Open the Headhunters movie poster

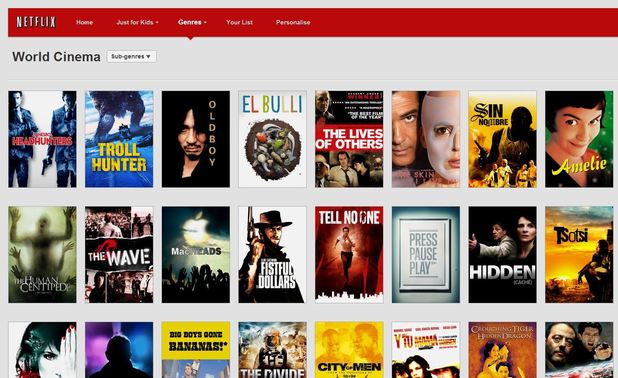[42, 139]
